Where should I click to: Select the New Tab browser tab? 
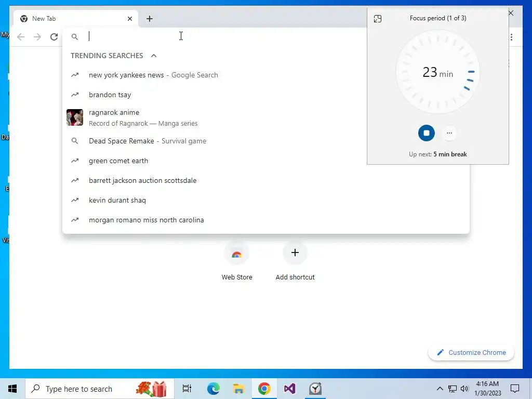(x=76, y=19)
